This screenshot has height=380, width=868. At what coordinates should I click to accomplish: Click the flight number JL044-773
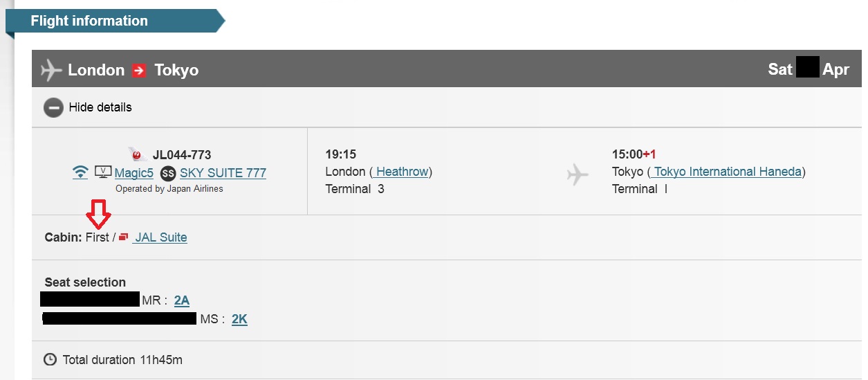[x=182, y=154]
